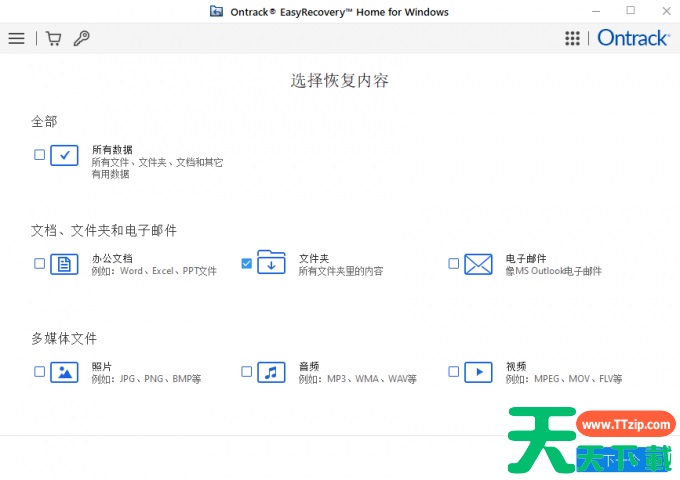Screen dimensions: 680x480
Task: Tick the 电子邮件 checkbox
Action: pyautogui.click(x=454, y=263)
